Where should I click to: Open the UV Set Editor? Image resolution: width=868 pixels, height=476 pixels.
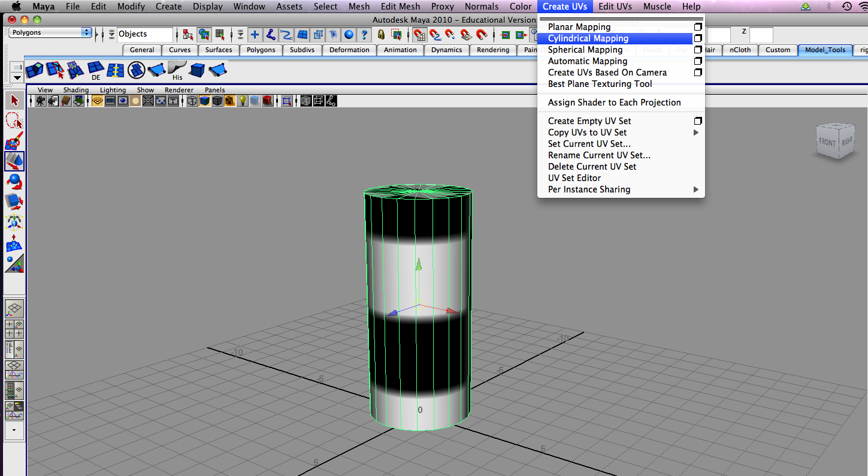[x=574, y=177]
